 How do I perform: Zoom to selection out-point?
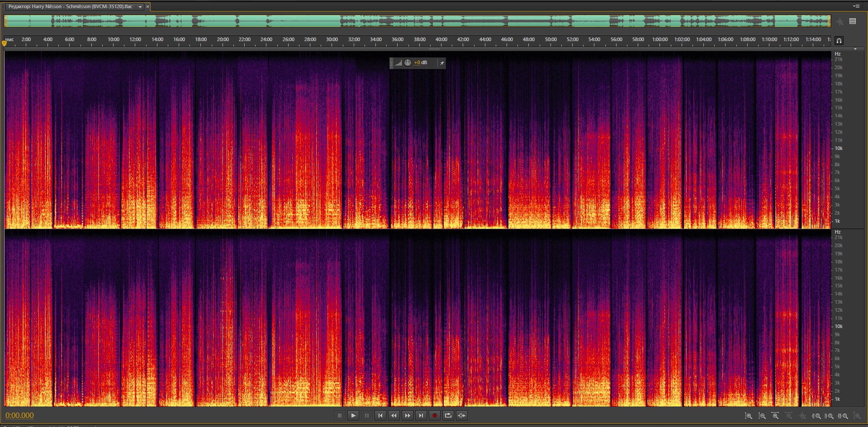[x=830, y=416]
